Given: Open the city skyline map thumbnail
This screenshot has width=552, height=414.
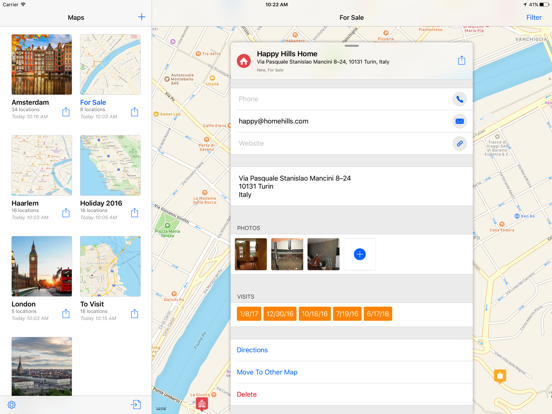Looking at the screenshot, I should tap(42, 366).
